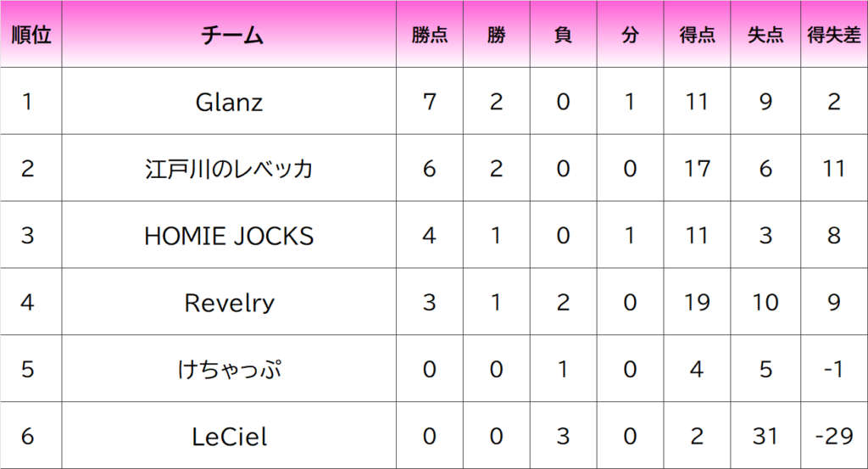Viewport: 868px width, 469px height.
Task: Click Glanz's 勝点 value 7
Action: [430, 101]
